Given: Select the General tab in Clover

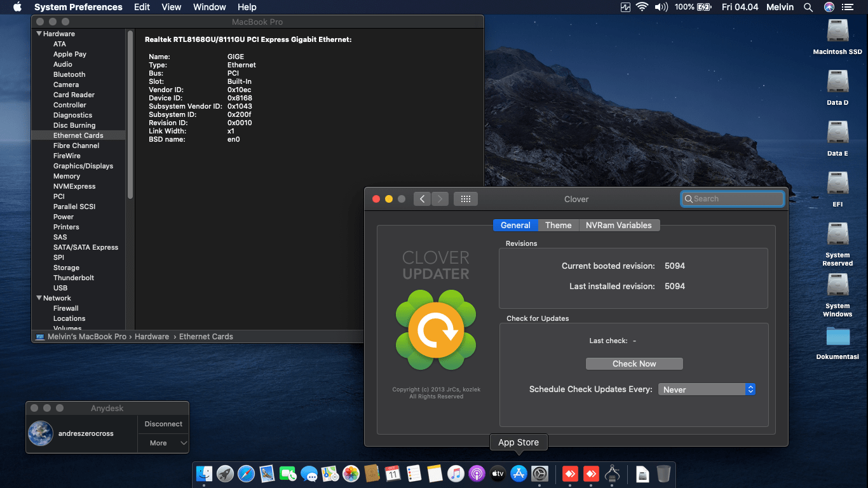Looking at the screenshot, I should 515,225.
